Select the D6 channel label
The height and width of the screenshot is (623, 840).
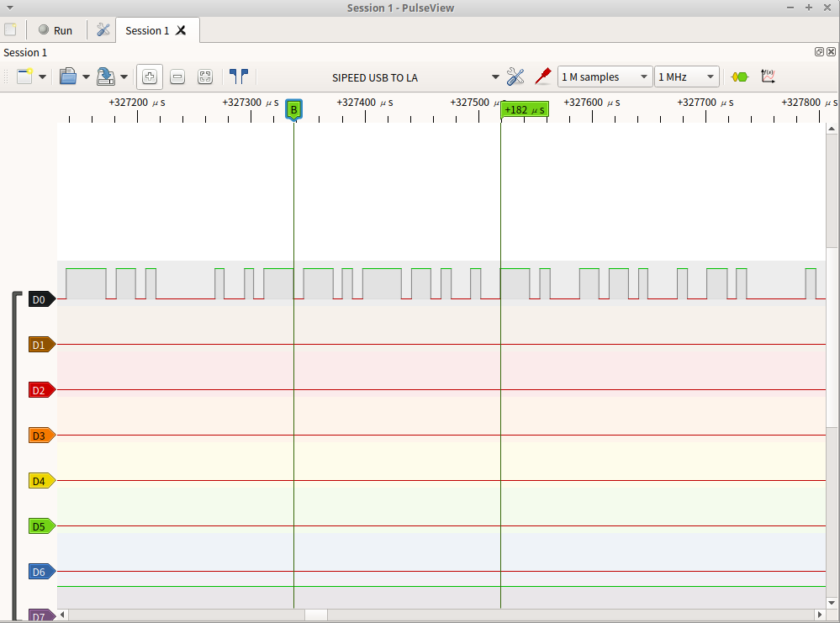42,572
